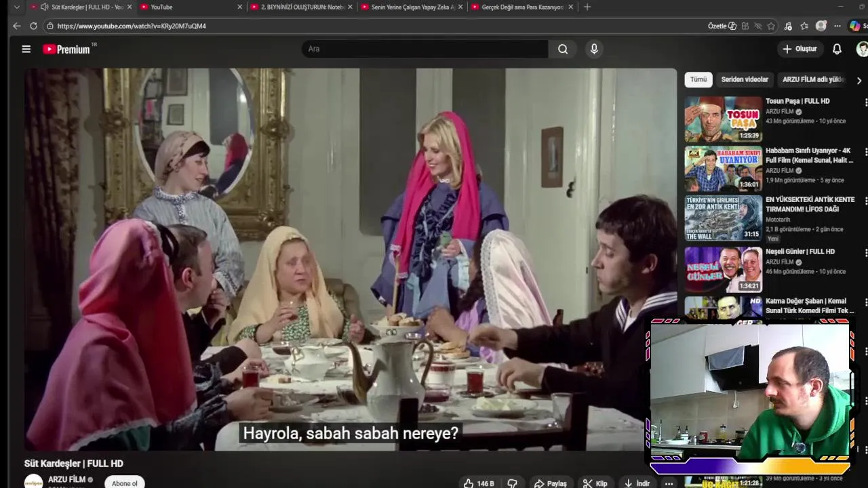Dislike the video thumbs down
868x488 pixels.
coord(513,483)
